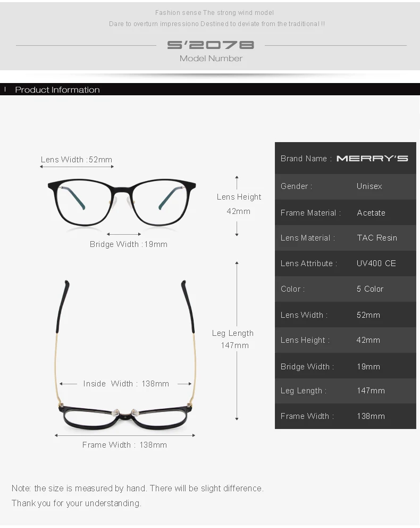Click the "Lens Attribute :" table label
The width and height of the screenshot is (420, 528).
[x=309, y=263]
